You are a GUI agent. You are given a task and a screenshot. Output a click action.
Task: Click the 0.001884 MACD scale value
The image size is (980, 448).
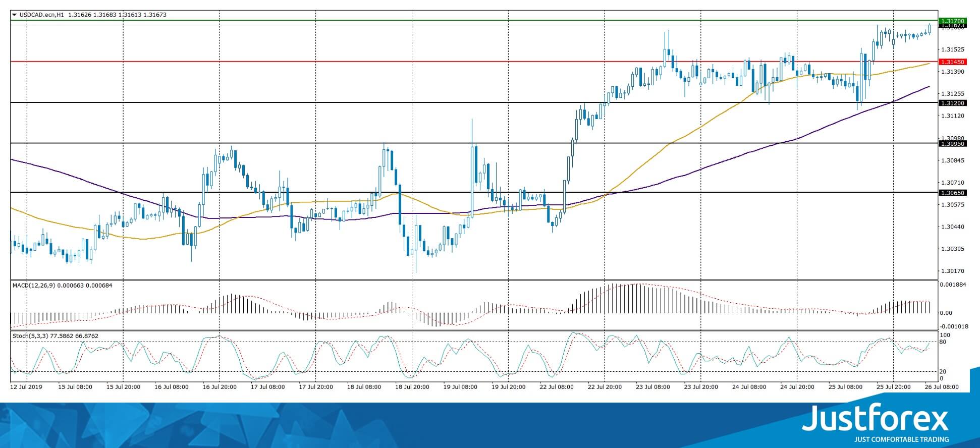953,285
